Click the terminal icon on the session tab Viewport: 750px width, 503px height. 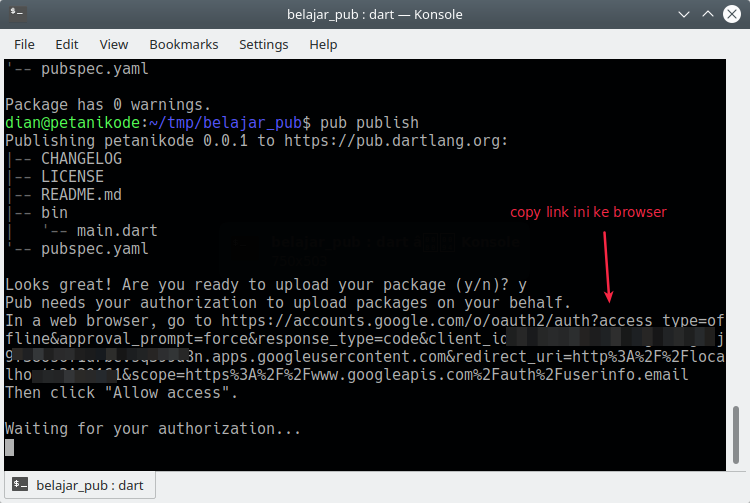(20, 486)
